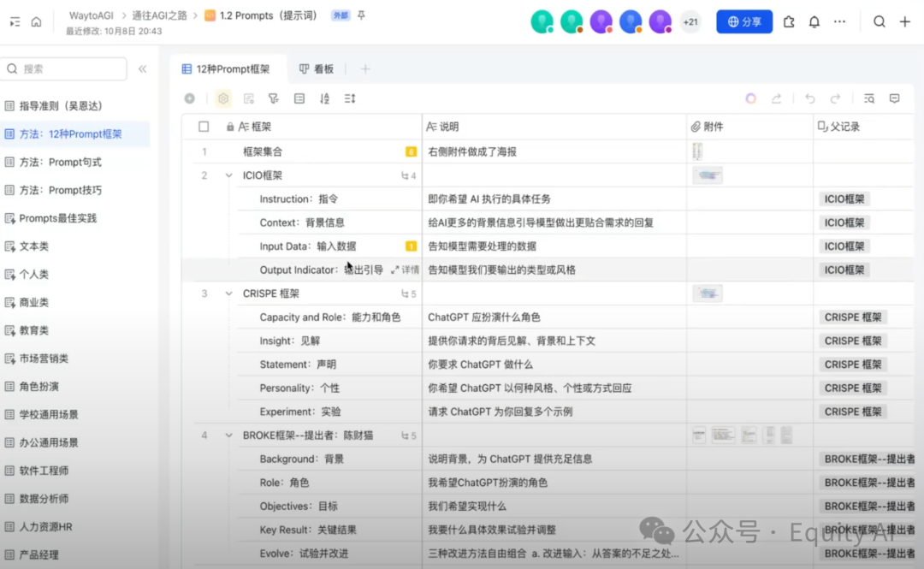
Task: Collapse the left sidebar with the double chevron
Action: 143,69
